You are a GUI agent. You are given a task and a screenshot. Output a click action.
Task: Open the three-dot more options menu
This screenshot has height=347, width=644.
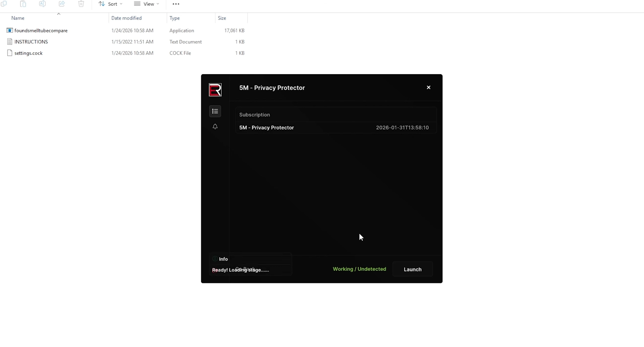click(x=176, y=4)
